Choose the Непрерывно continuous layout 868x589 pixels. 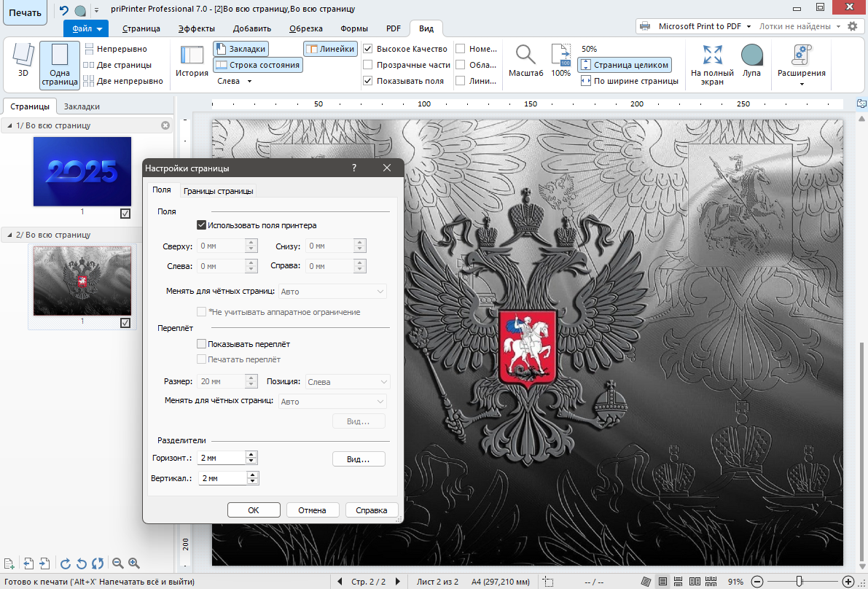115,49
